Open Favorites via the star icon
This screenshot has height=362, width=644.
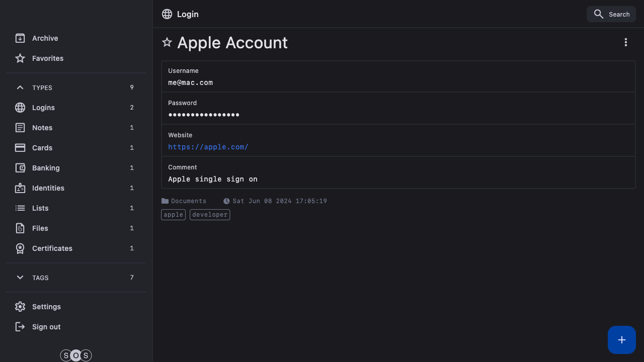click(20, 58)
